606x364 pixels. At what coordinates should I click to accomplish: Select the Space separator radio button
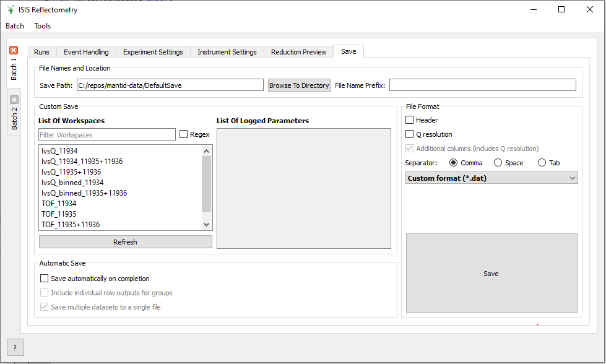[x=498, y=163]
